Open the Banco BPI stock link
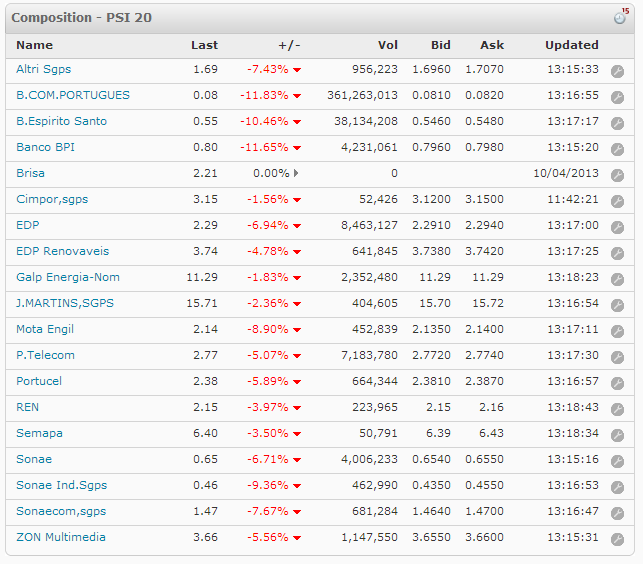The width and height of the screenshot is (643, 564). [x=46, y=147]
